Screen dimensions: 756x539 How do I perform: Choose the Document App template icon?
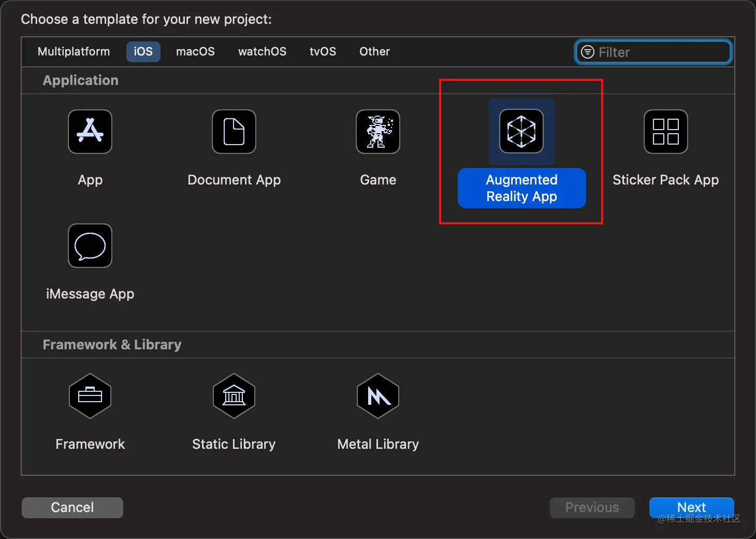(234, 132)
